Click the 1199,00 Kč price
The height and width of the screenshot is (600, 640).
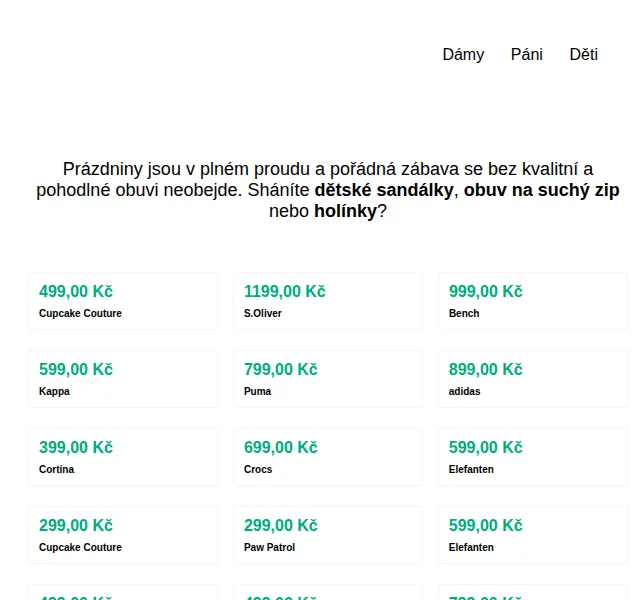(x=285, y=291)
